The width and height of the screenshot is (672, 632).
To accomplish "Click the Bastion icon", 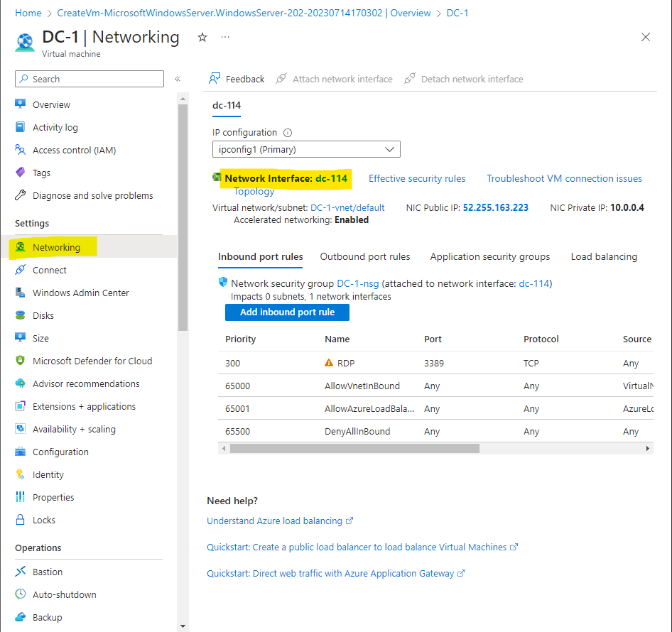I will click(20, 571).
